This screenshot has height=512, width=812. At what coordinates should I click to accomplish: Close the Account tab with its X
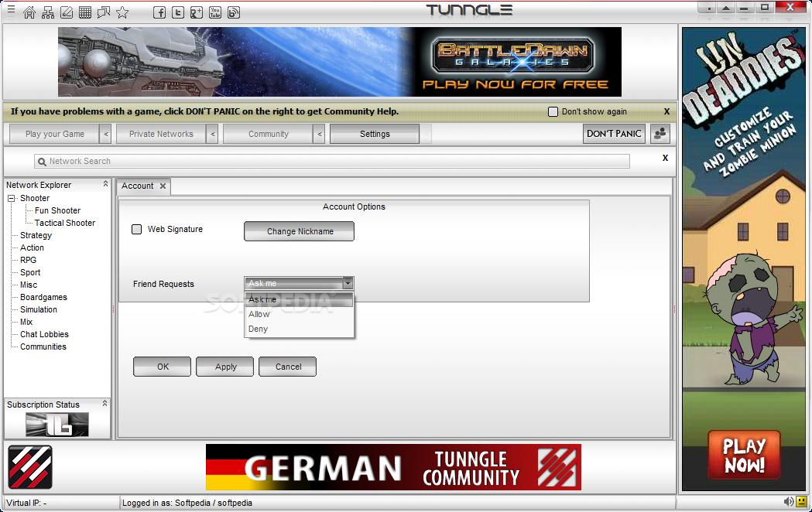click(x=163, y=186)
